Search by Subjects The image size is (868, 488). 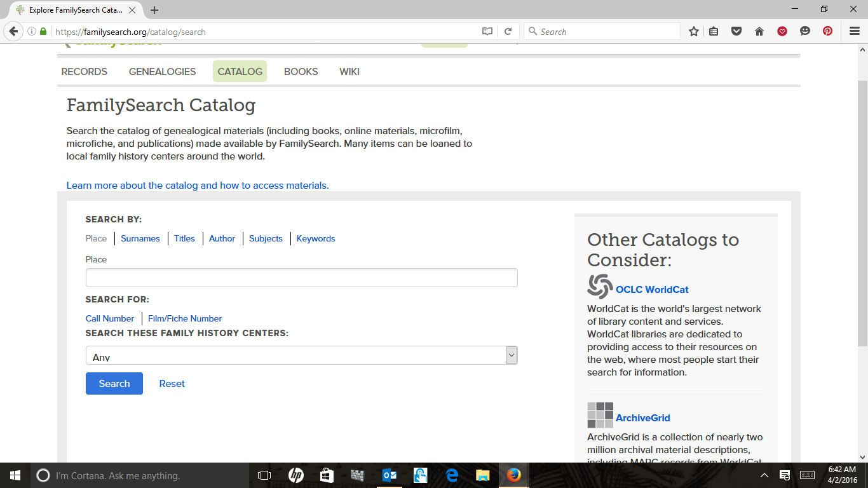266,239
